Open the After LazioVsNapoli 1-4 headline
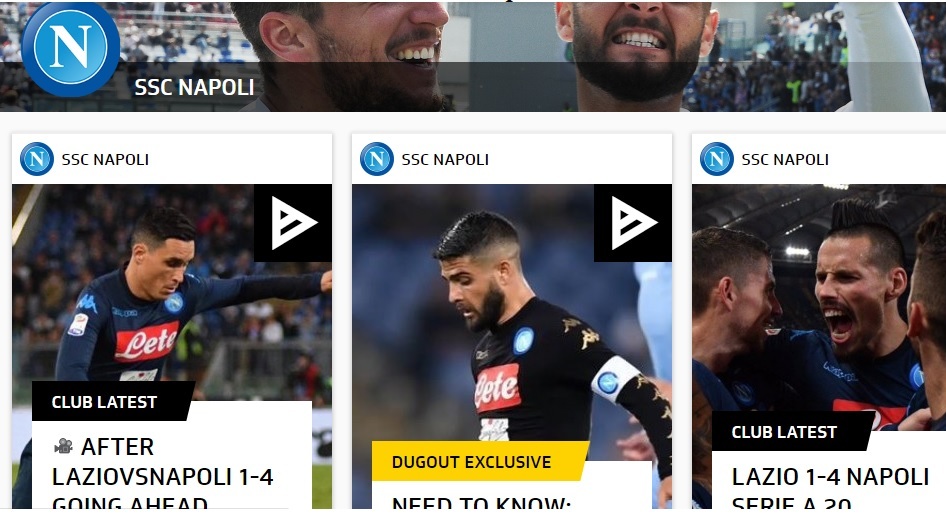Viewport: 946px width, 532px height. (163, 477)
